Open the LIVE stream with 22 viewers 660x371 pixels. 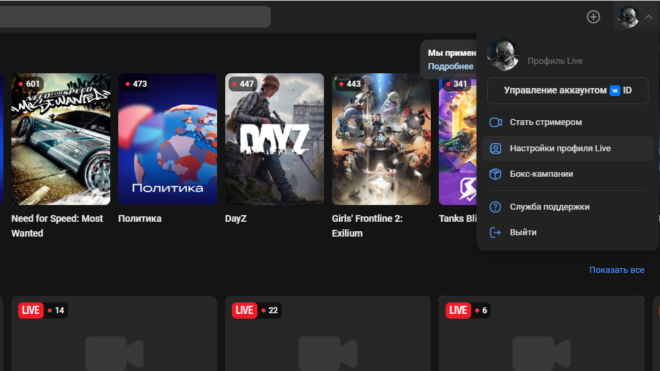tap(328, 334)
